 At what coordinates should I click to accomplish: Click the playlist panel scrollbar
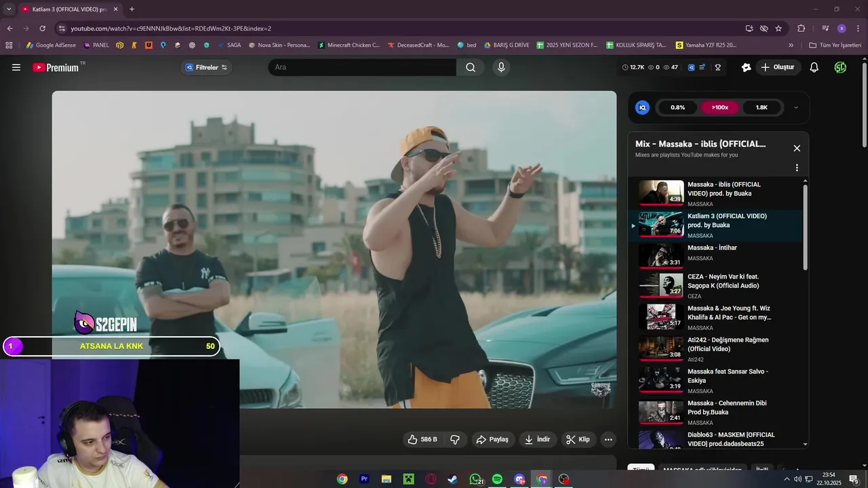click(806, 227)
